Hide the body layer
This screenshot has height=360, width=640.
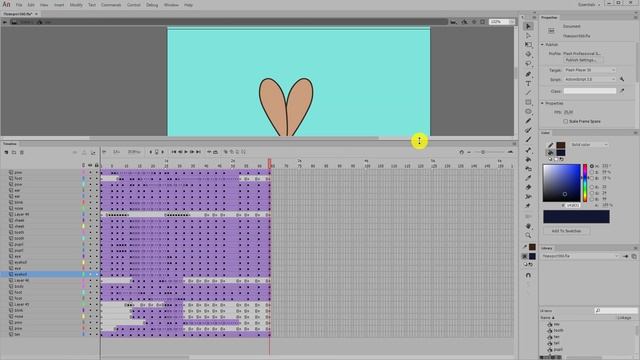(x=90, y=287)
